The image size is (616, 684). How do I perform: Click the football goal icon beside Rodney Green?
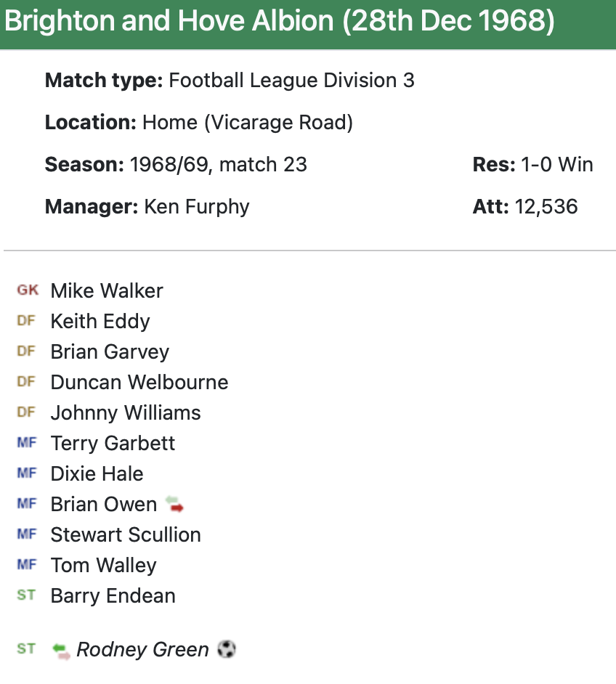click(x=227, y=649)
